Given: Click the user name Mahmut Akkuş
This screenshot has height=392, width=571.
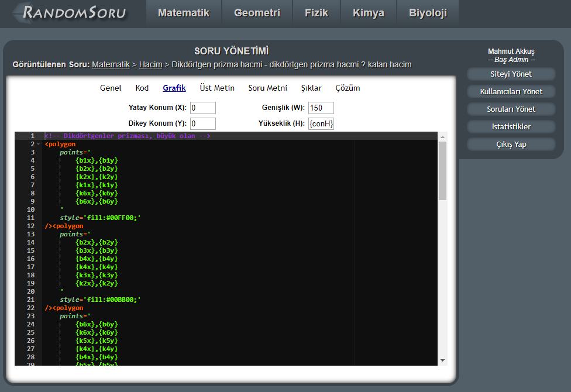Looking at the screenshot, I should tap(511, 51).
